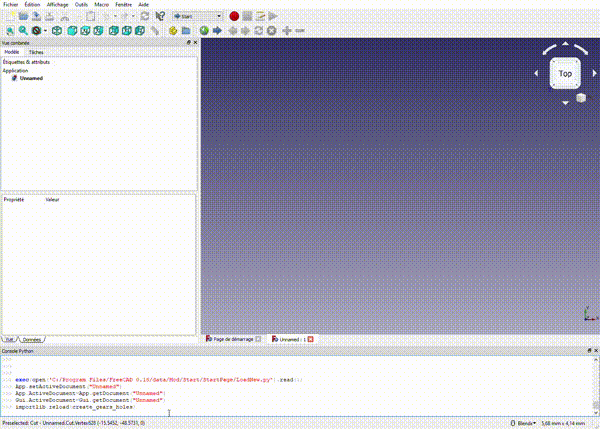Click the Right view cube icon
Viewport: 600px width, 429px height.
coord(98,31)
